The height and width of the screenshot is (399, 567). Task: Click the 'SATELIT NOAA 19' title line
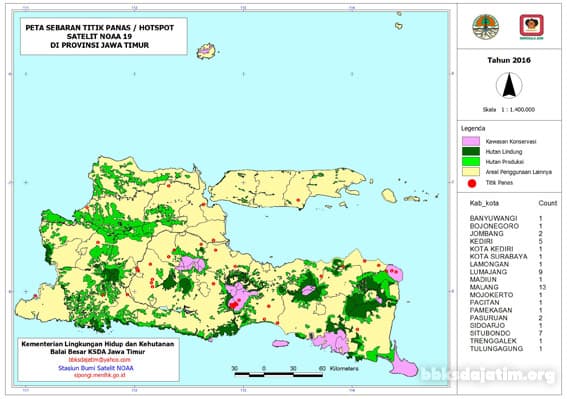tap(99, 37)
